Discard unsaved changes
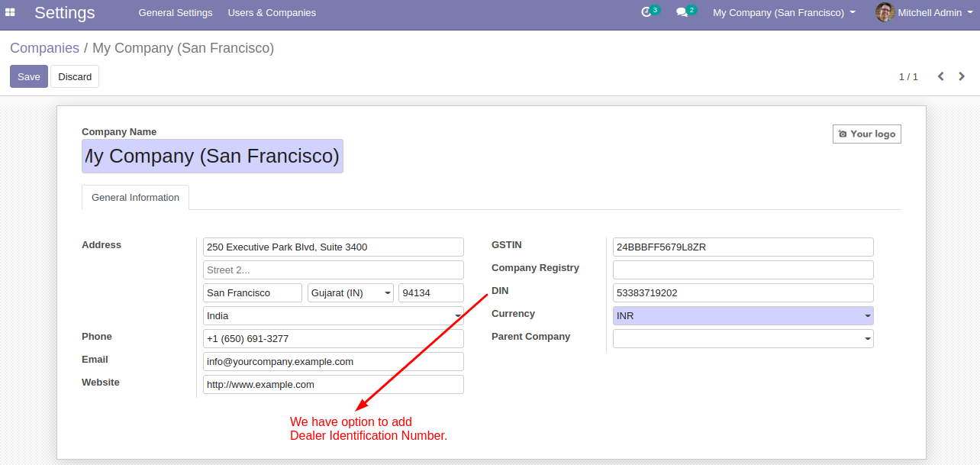Screen dimensions: 980x465 tap(74, 76)
